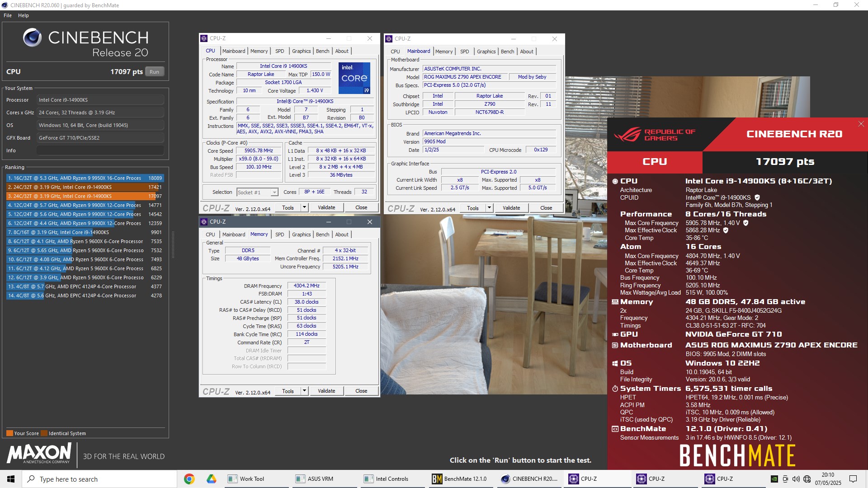Click Close button in CPU-Z Mainboard window

[546, 208]
